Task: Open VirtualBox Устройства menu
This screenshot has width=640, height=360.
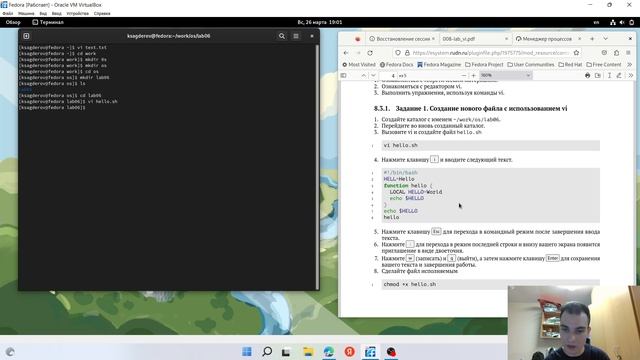Action: [x=78, y=13]
